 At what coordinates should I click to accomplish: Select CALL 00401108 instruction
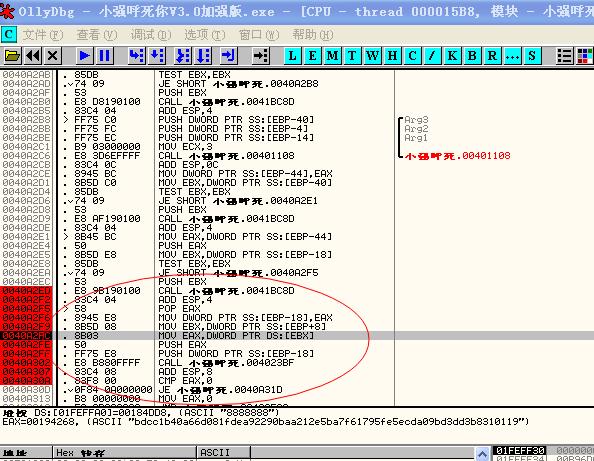[226, 156]
